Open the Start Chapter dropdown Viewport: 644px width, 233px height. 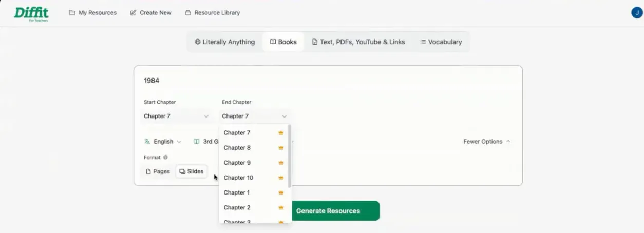[x=176, y=116]
